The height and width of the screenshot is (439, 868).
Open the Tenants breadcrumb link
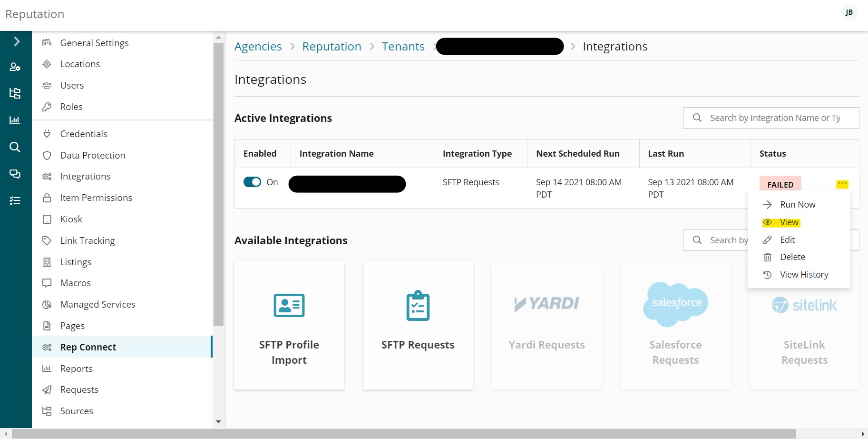(403, 47)
